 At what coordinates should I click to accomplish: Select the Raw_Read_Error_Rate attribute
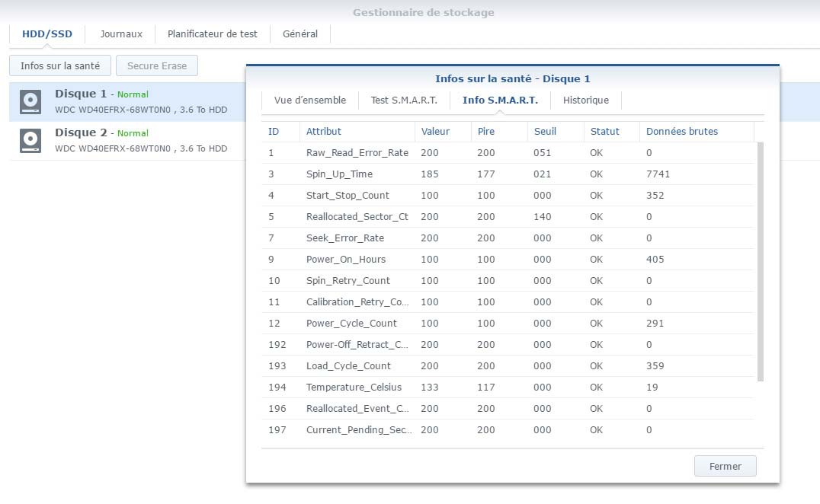coord(357,153)
